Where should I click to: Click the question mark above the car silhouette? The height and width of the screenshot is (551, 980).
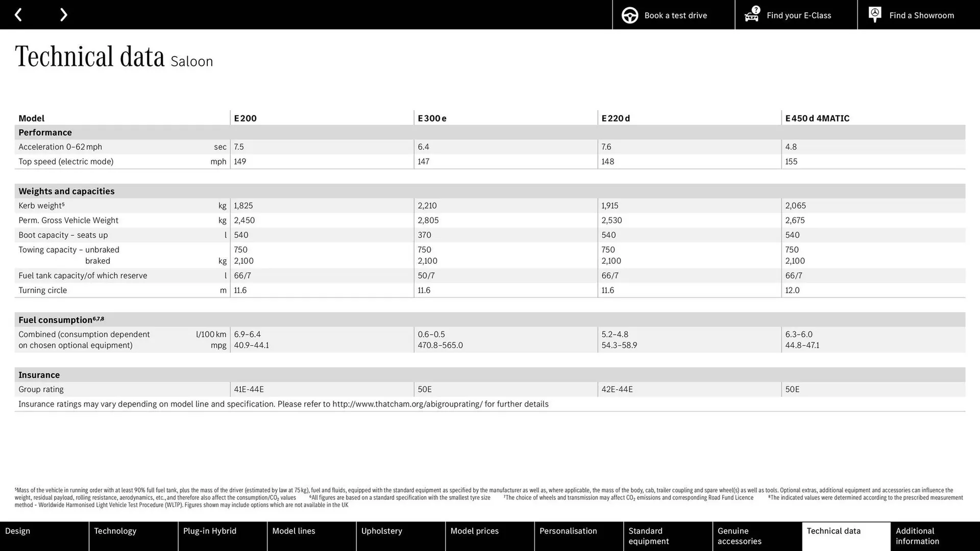point(755,9)
